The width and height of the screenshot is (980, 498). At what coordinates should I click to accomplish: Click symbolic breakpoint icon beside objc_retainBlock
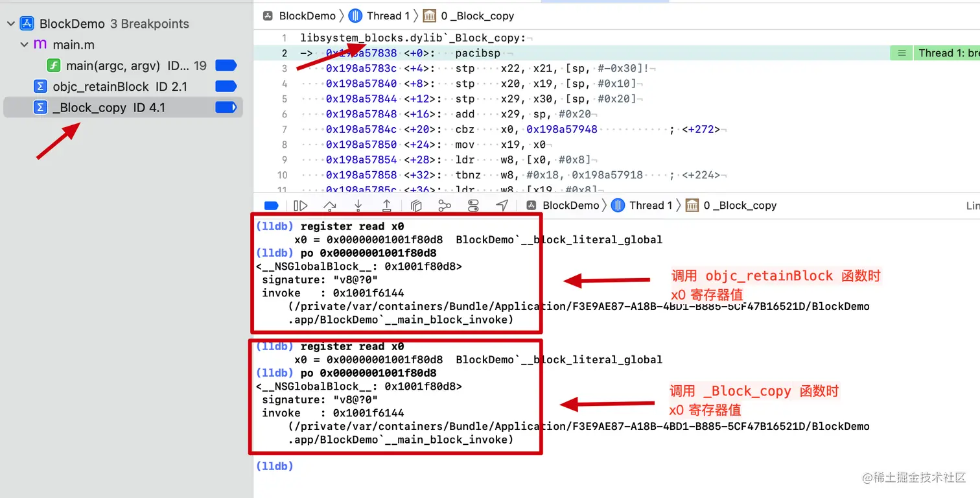(41, 86)
